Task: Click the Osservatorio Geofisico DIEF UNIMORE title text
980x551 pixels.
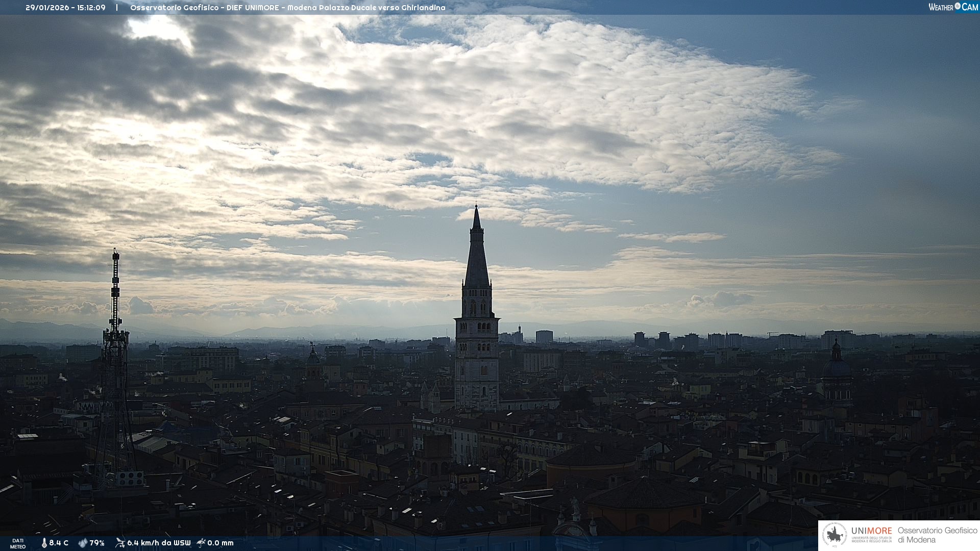Action: pos(287,8)
